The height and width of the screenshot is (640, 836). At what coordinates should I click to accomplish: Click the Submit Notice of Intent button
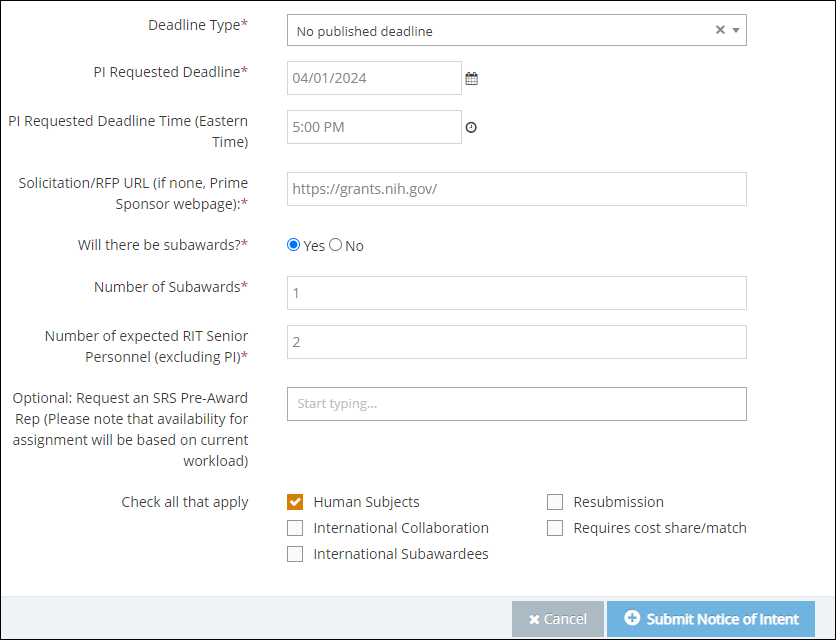(711, 619)
